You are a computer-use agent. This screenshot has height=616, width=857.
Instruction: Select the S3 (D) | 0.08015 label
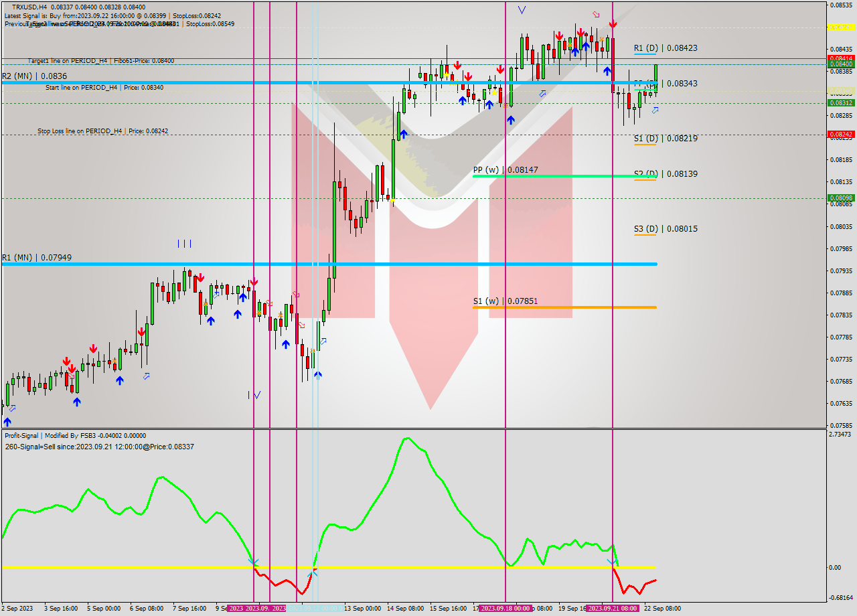click(666, 229)
